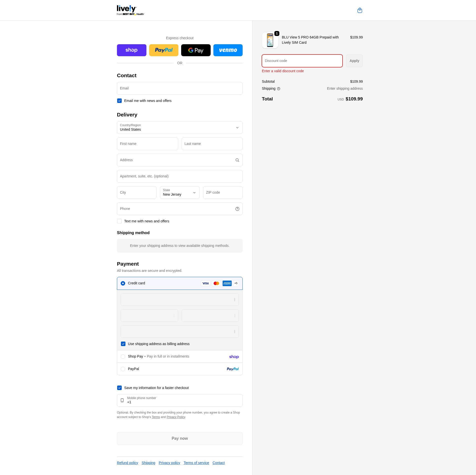The width and height of the screenshot is (476, 475).
Task: Click the address search magnifier icon
Action: pyautogui.click(x=237, y=160)
